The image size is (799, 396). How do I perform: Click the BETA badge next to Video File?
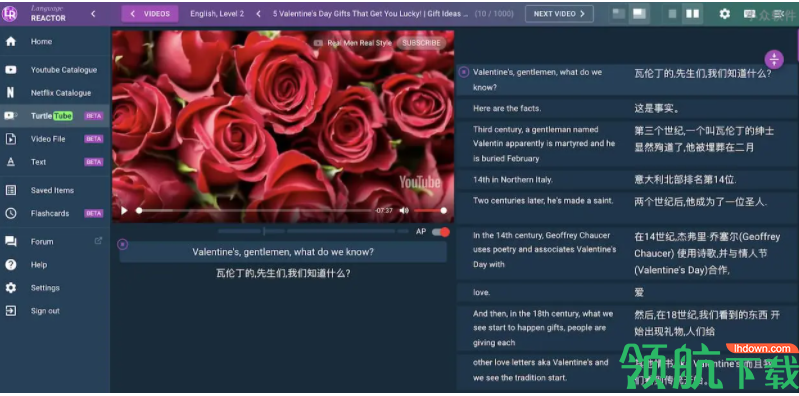94,139
